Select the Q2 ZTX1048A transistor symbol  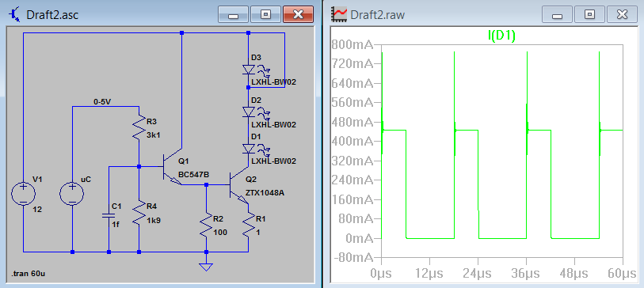coord(239,184)
